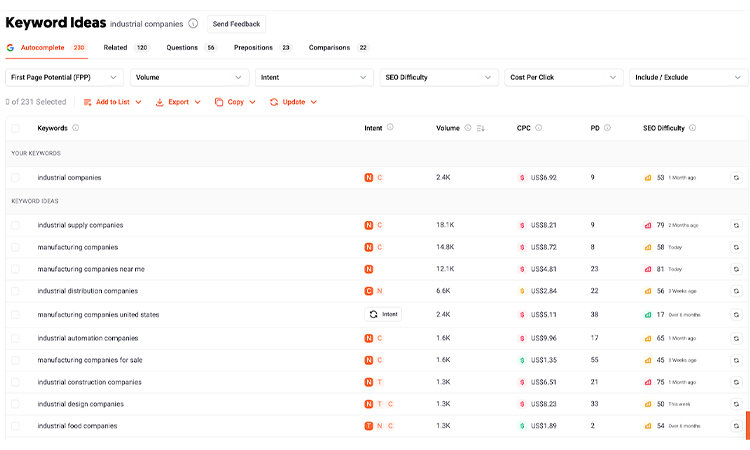Refresh the 'manufacturing companies for sale' row
Viewport: 750px width, 450px height.
(x=736, y=360)
